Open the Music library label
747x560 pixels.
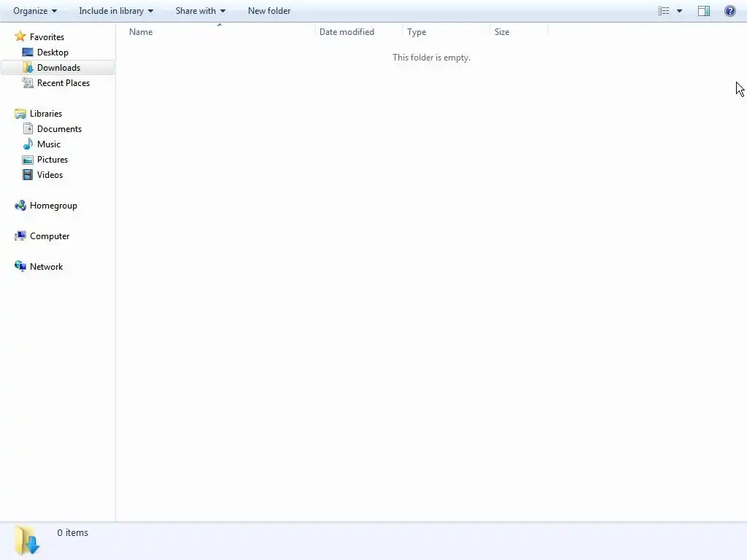49,144
